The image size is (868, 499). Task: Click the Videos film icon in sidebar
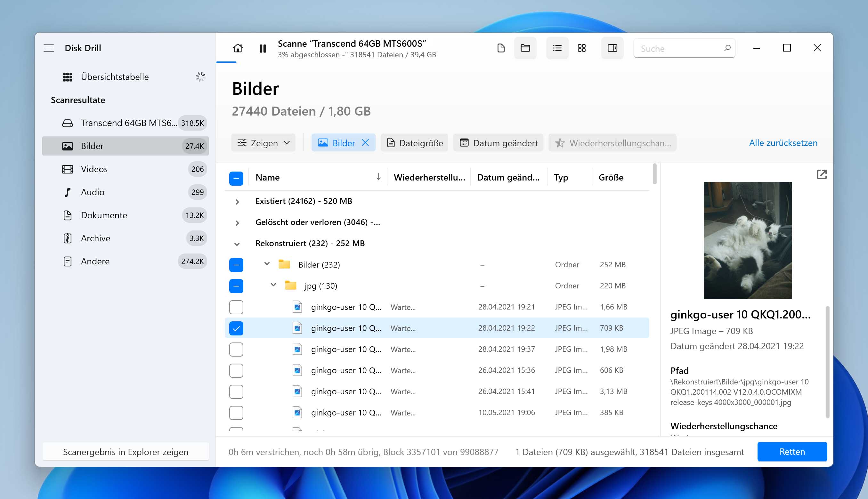(x=68, y=169)
